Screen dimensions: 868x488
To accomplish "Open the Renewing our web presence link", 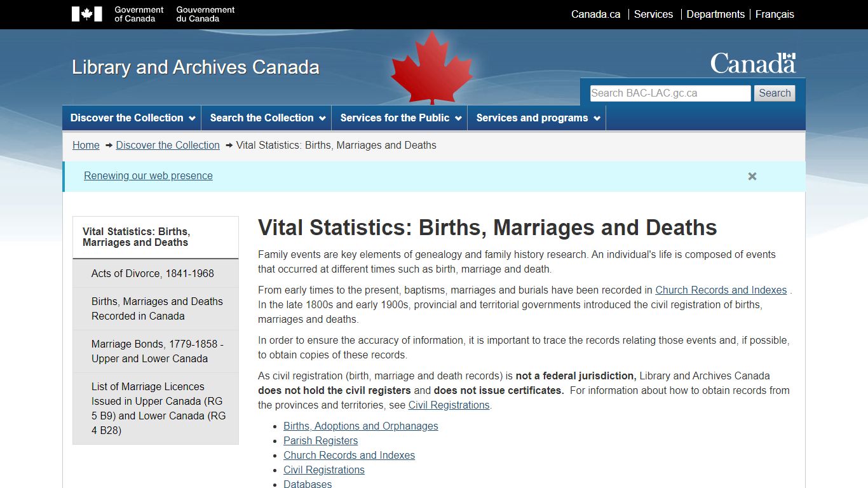I will point(148,176).
